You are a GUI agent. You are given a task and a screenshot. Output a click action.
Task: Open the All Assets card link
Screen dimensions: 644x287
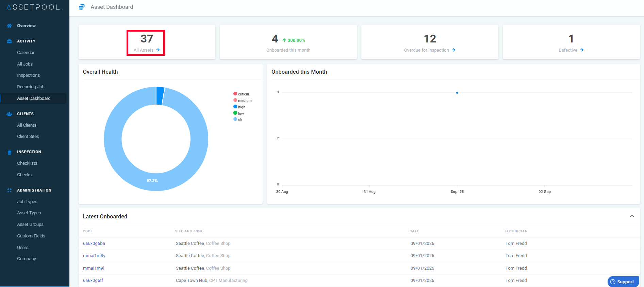[147, 50]
